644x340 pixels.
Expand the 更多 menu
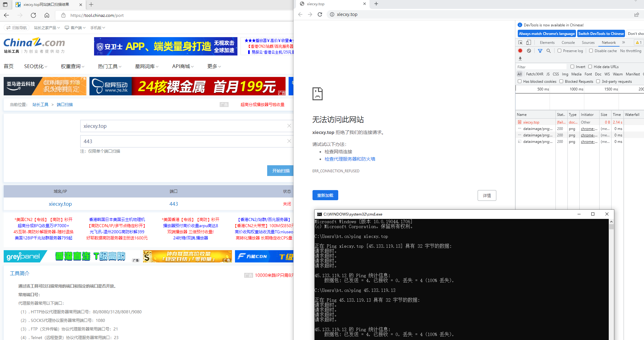tap(214, 66)
